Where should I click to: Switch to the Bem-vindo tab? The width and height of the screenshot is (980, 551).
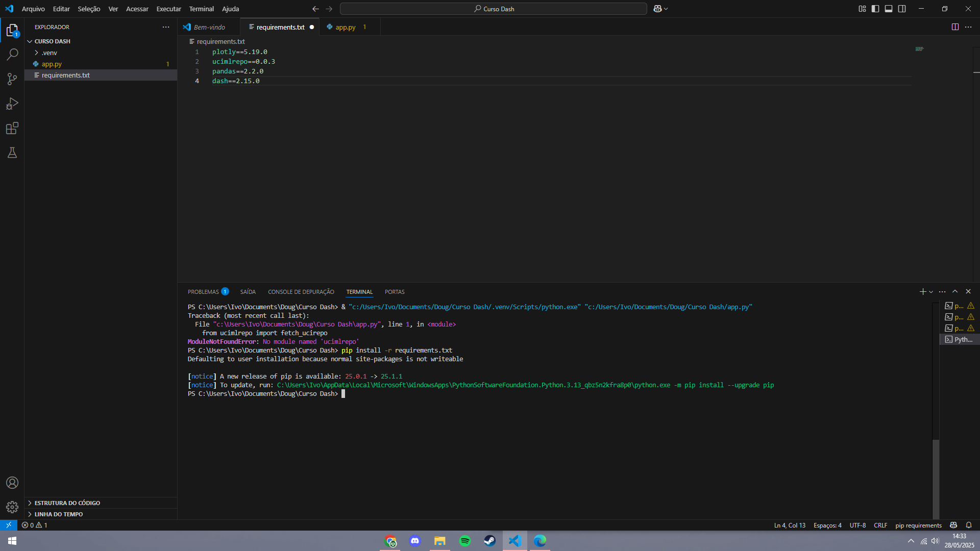[209, 27]
